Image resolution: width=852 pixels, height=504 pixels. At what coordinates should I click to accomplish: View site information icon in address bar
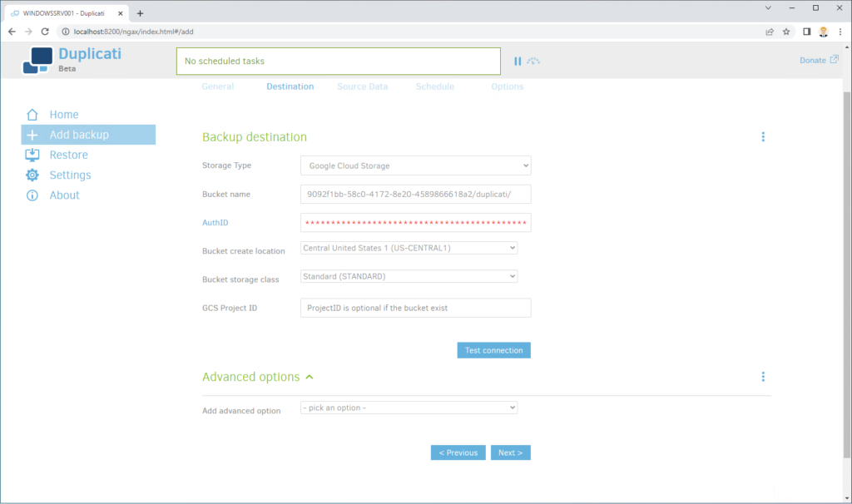65,32
